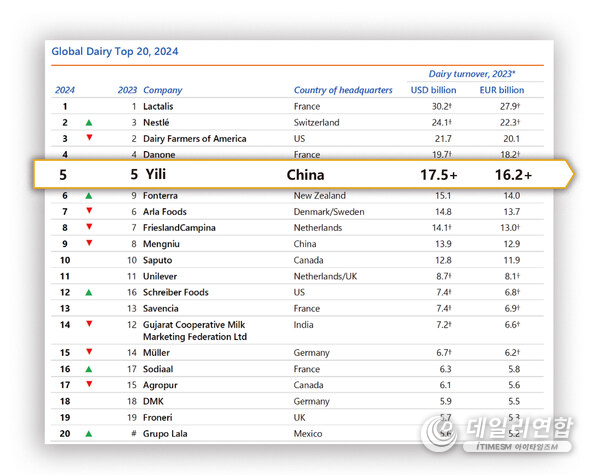599x475 pixels.
Task: Click Lactalis USD value '30.2'
Action: (x=442, y=106)
